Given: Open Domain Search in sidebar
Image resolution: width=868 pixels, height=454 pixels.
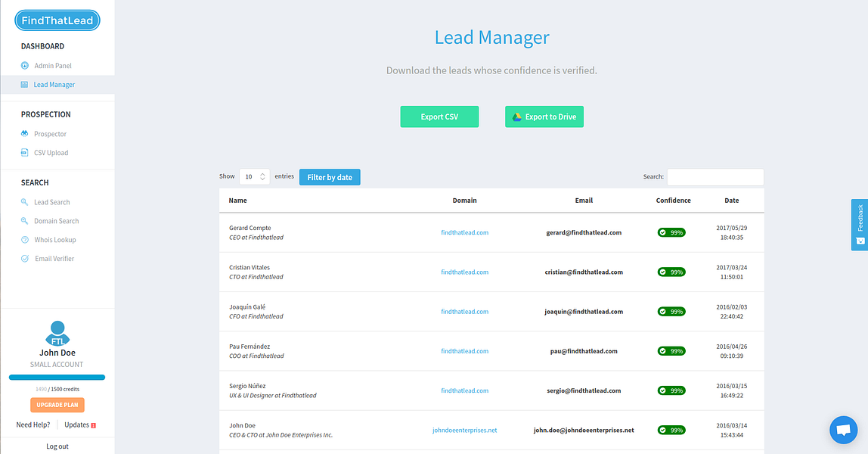Looking at the screenshot, I should coord(57,221).
